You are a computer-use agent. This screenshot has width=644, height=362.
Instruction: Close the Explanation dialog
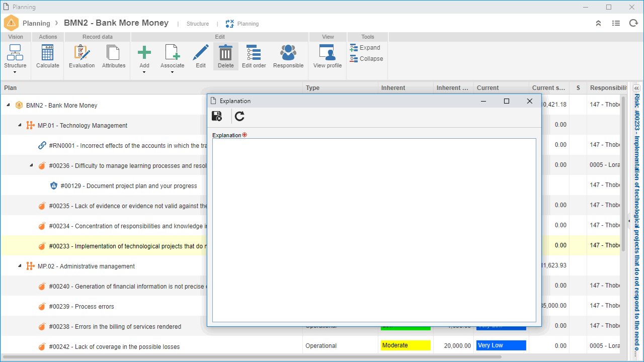pos(529,101)
